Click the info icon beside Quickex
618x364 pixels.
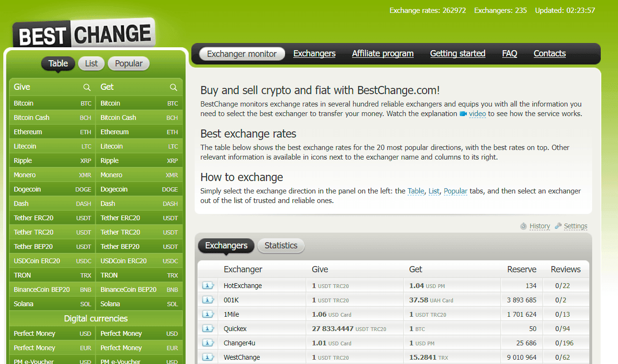208,329
